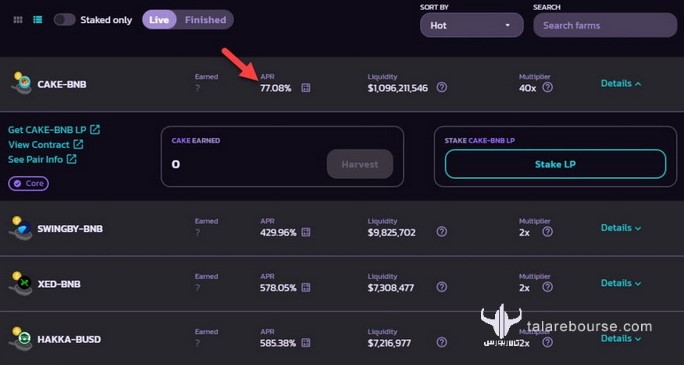Collapse CAKE-BNB Details
This screenshot has width=684, height=365.
[x=621, y=83]
